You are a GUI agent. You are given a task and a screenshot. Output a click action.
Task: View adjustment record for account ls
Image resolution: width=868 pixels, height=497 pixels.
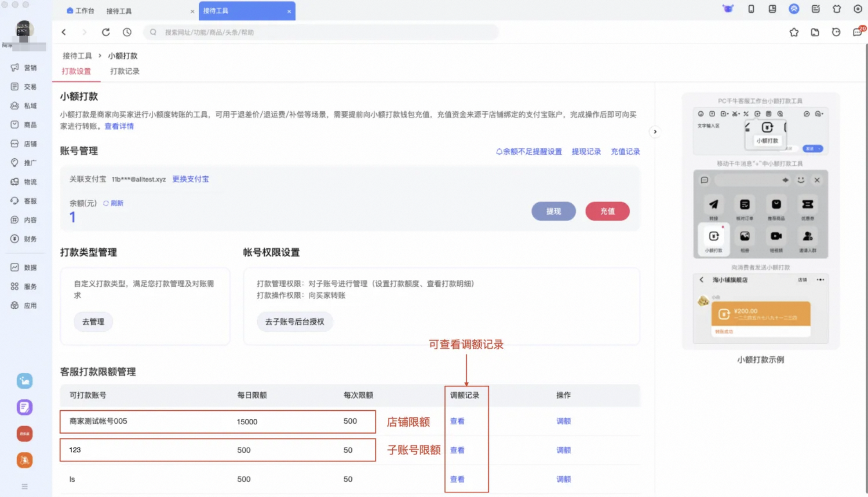click(457, 479)
